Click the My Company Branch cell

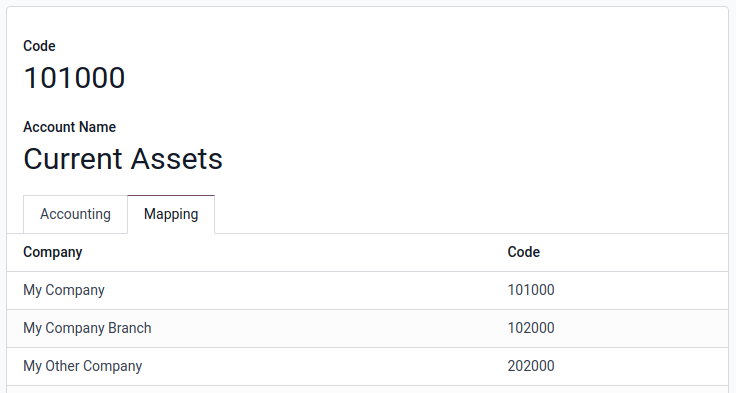(x=87, y=328)
